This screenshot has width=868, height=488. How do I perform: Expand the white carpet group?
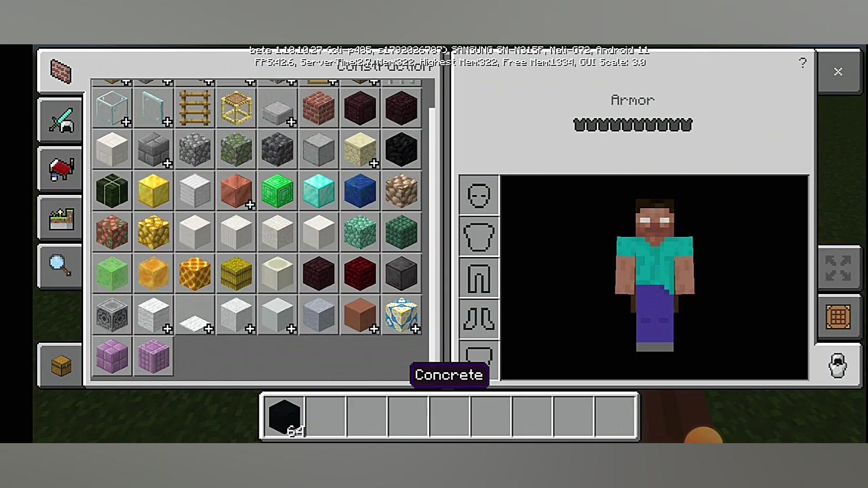[x=195, y=315]
